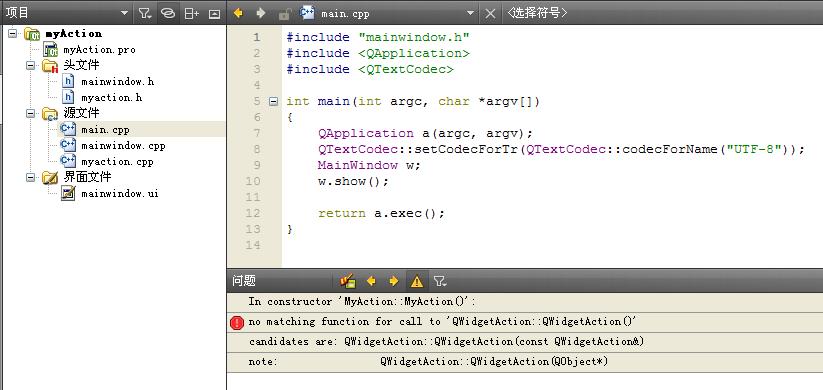Open the issues filter categories menu
Image resolution: width=823 pixels, height=390 pixels.
click(x=440, y=282)
